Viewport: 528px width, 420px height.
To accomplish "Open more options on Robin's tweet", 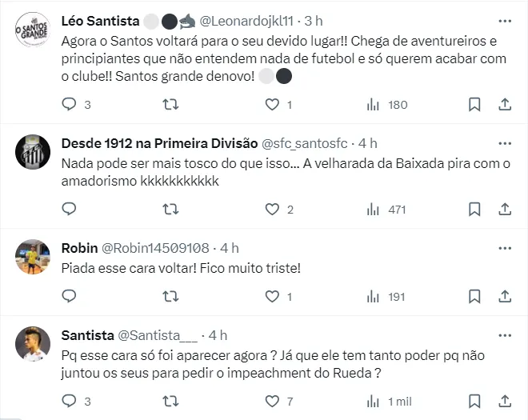I will click(505, 247).
